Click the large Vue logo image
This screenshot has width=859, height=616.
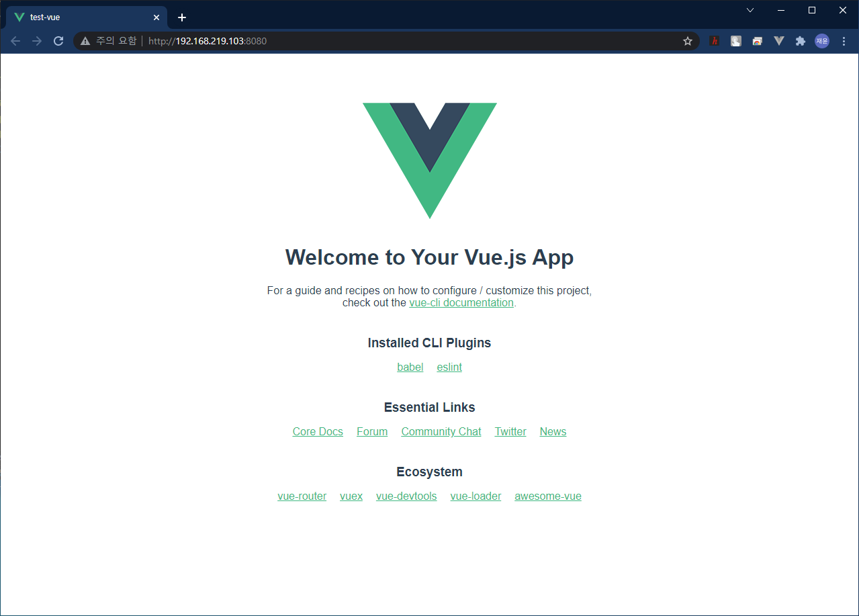430,161
